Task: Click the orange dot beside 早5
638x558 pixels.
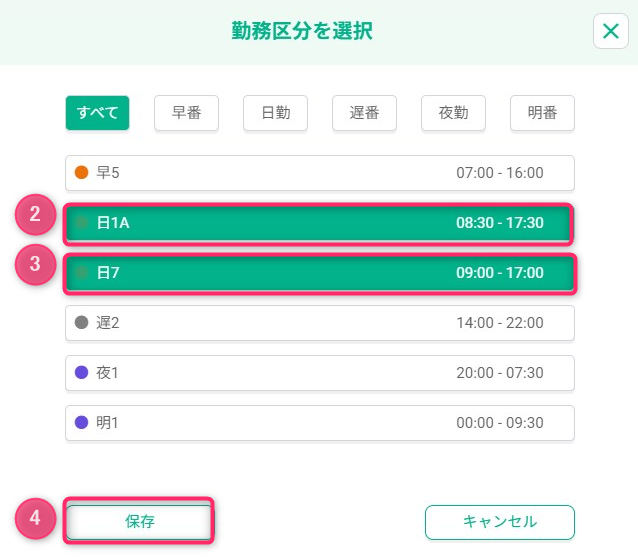Action: pos(82,173)
